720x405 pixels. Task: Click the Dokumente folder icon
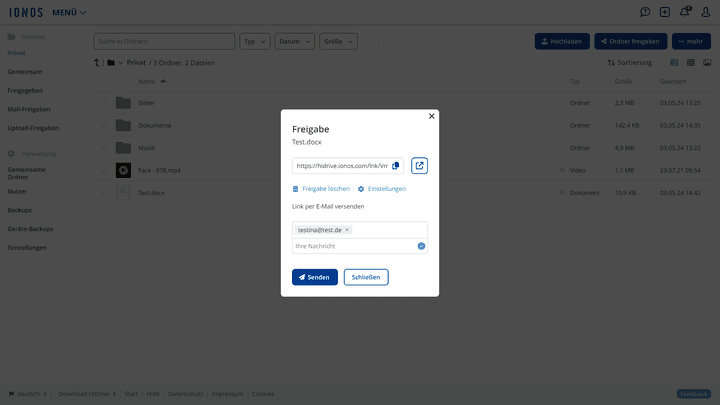tap(123, 125)
